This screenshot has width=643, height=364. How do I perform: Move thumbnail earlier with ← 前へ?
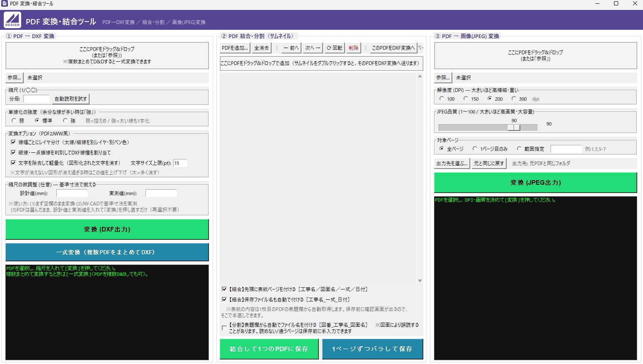291,48
